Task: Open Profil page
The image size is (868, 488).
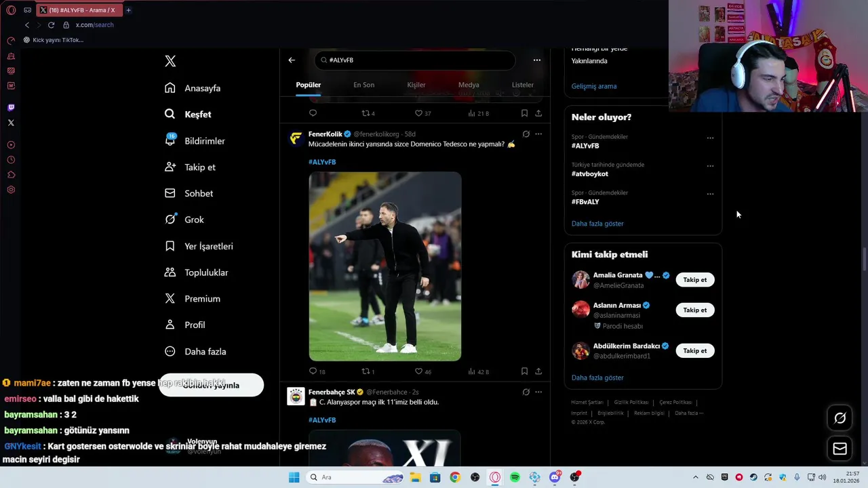Action: click(x=185, y=325)
